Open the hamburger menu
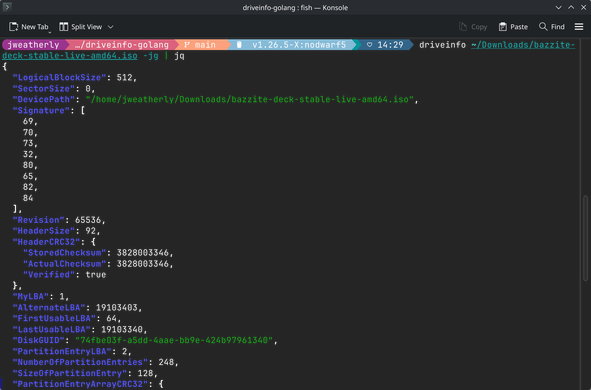This screenshot has height=390, width=591. (579, 27)
